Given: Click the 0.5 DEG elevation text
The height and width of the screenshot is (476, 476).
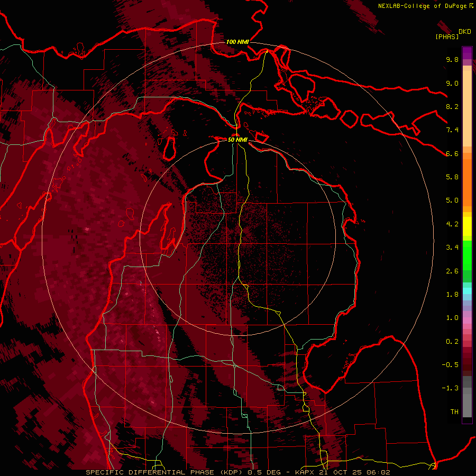Looking at the screenshot, I should pos(264,472).
